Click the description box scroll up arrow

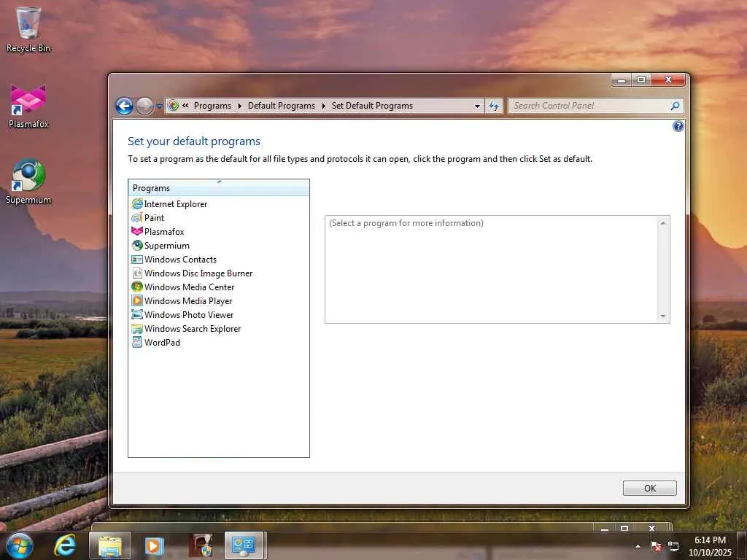click(x=662, y=223)
